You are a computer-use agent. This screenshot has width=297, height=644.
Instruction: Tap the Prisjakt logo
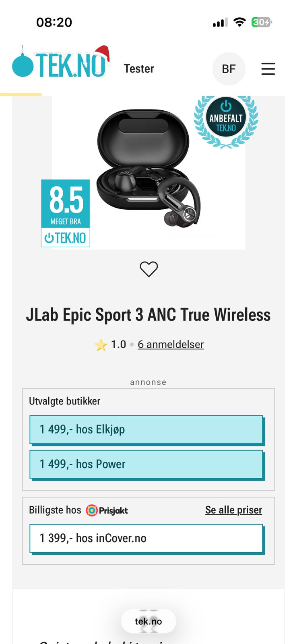tap(107, 510)
